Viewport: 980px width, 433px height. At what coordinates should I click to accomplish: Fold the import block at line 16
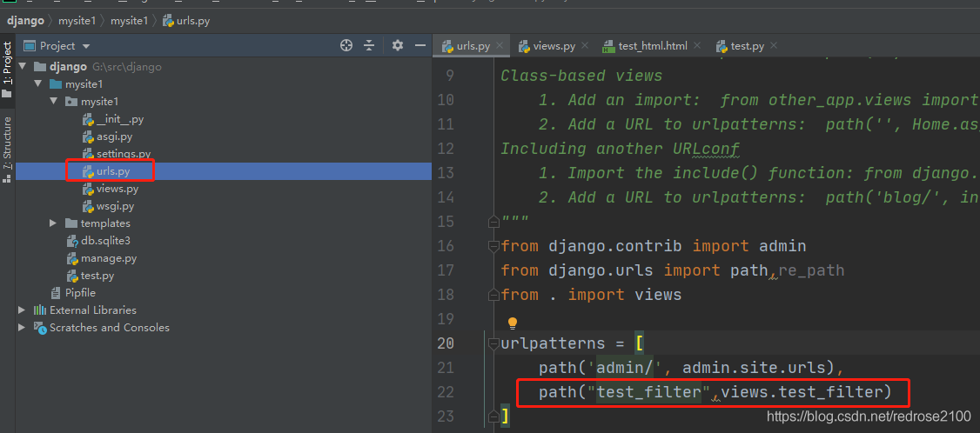(x=493, y=246)
